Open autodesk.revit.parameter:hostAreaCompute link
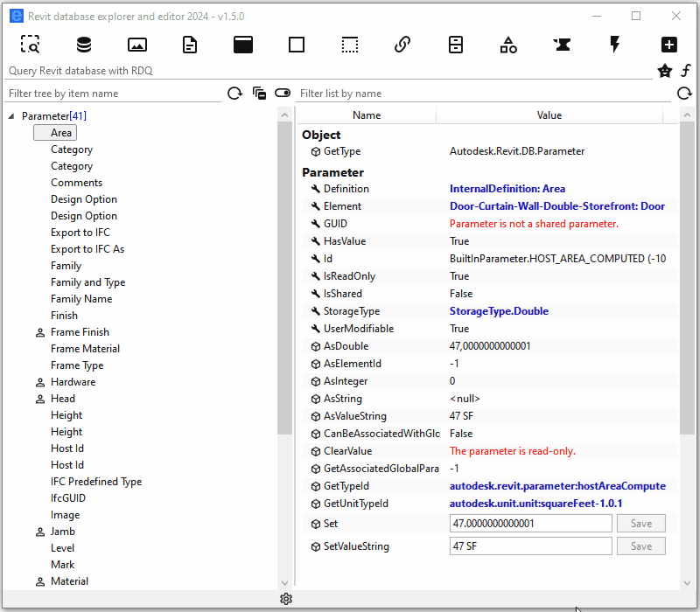 click(x=557, y=486)
